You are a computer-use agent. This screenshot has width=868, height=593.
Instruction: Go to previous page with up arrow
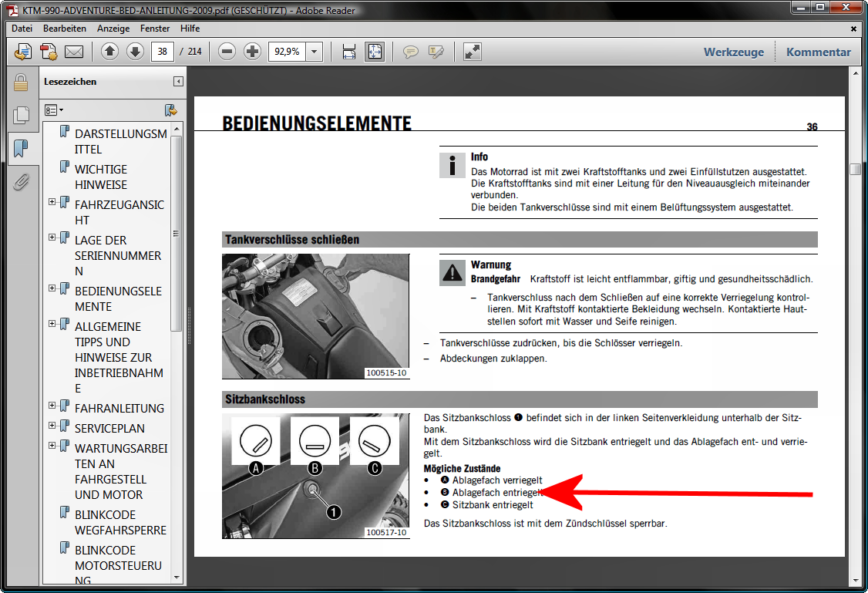109,52
